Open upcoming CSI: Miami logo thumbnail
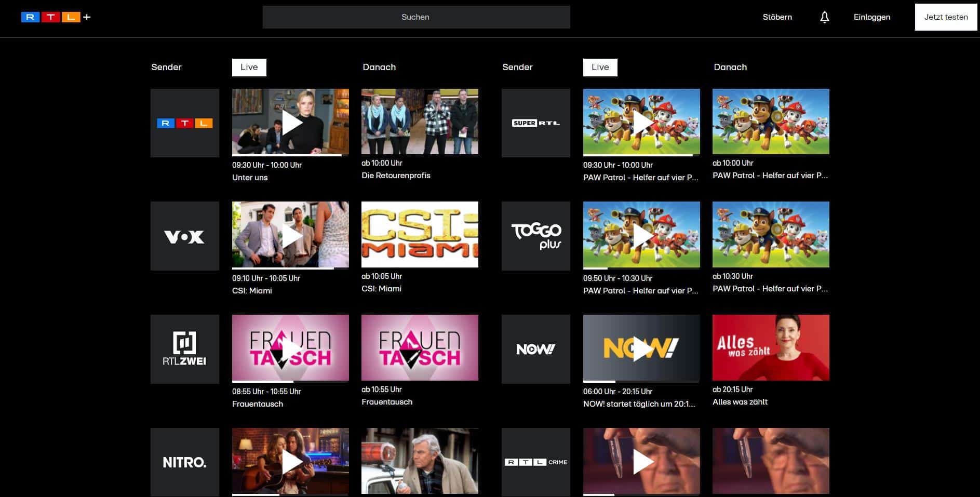 [x=420, y=235]
